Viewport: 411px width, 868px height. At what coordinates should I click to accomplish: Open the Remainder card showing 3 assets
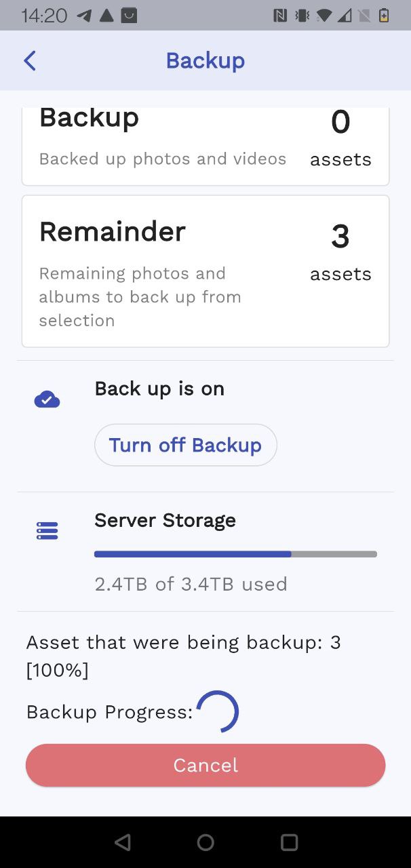pyautogui.click(x=206, y=270)
